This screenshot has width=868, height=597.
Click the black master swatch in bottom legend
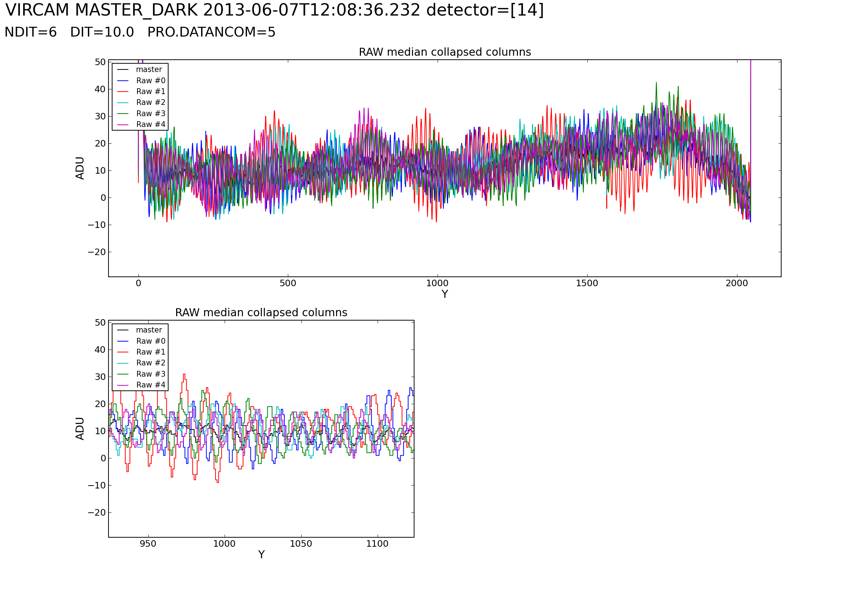(123, 330)
